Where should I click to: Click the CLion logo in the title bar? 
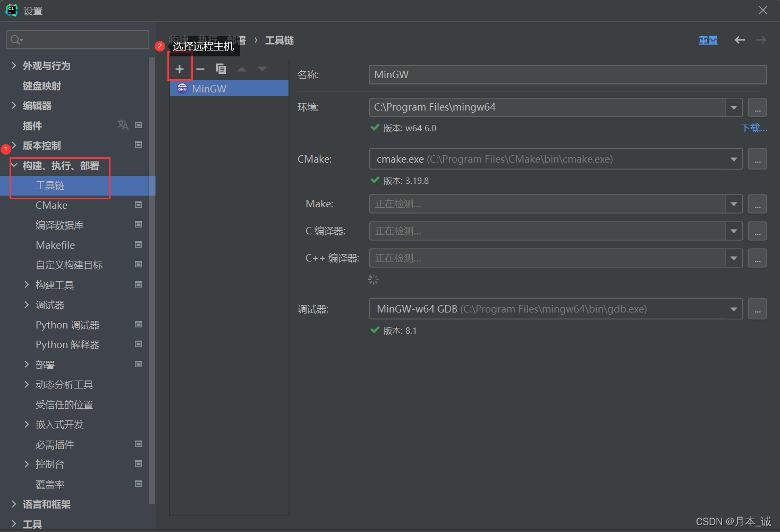[11, 11]
